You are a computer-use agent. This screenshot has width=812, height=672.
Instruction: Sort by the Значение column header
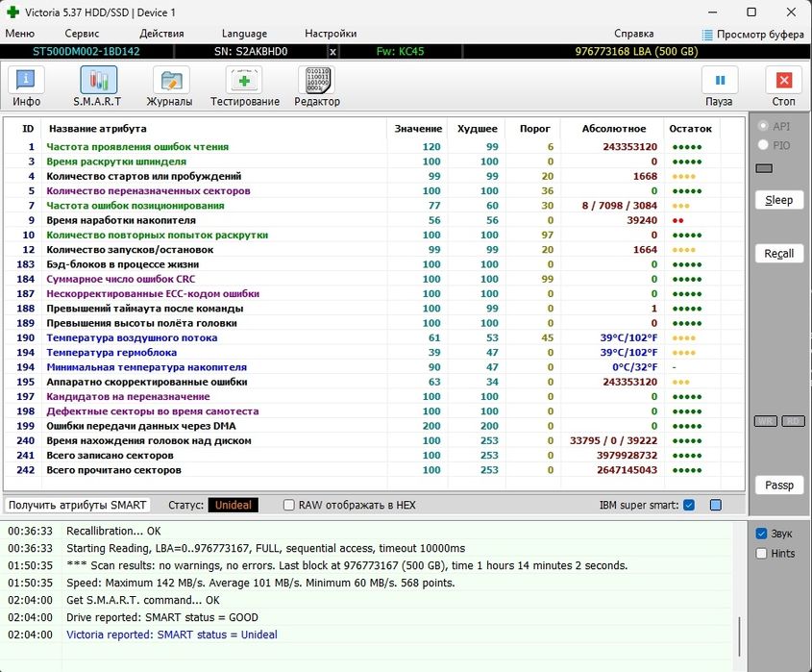[x=418, y=129]
